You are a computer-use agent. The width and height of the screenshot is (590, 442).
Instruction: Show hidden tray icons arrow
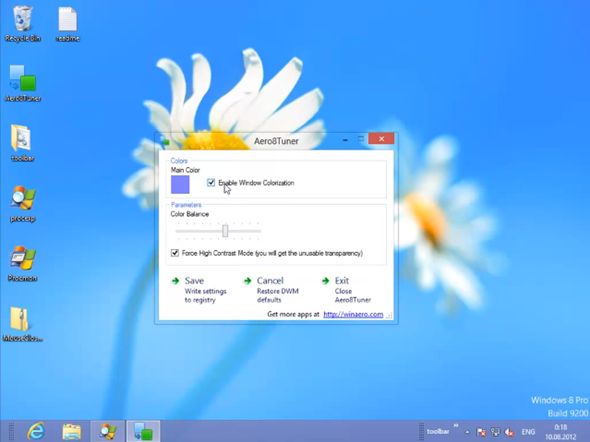(467, 432)
